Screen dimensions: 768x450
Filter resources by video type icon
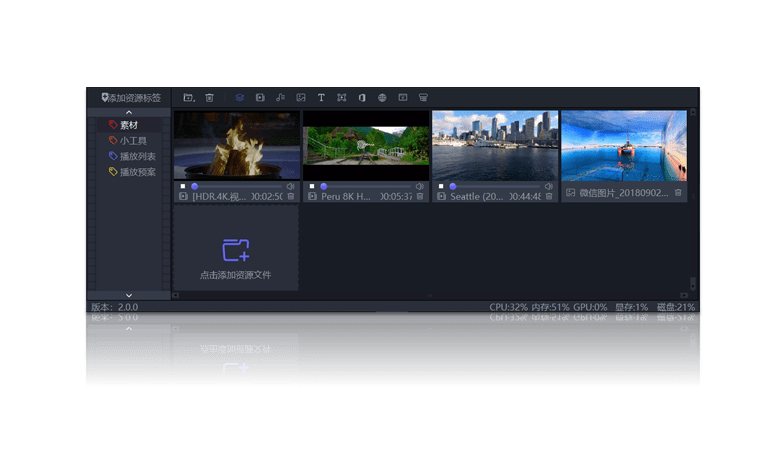[x=260, y=98]
